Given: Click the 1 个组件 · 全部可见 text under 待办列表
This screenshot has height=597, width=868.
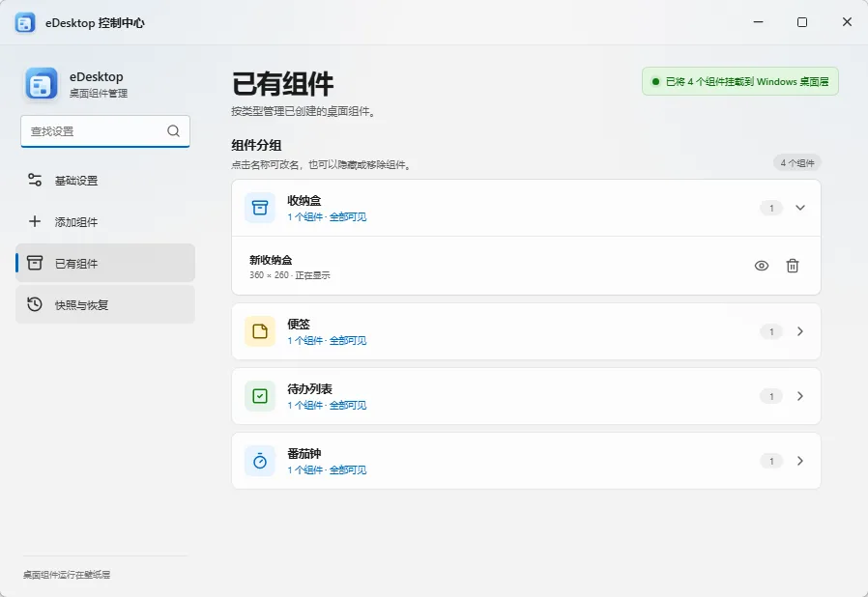Looking at the screenshot, I should [x=327, y=405].
